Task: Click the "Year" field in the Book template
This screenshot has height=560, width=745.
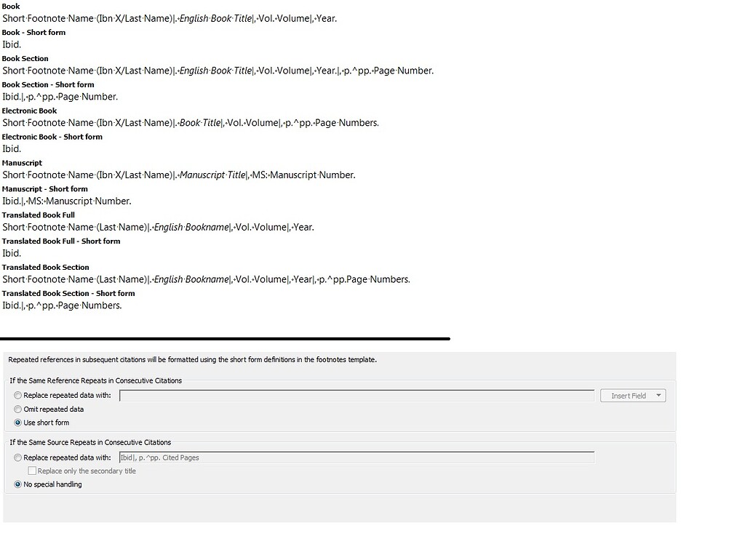Action: pyautogui.click(x=325, y=18)
